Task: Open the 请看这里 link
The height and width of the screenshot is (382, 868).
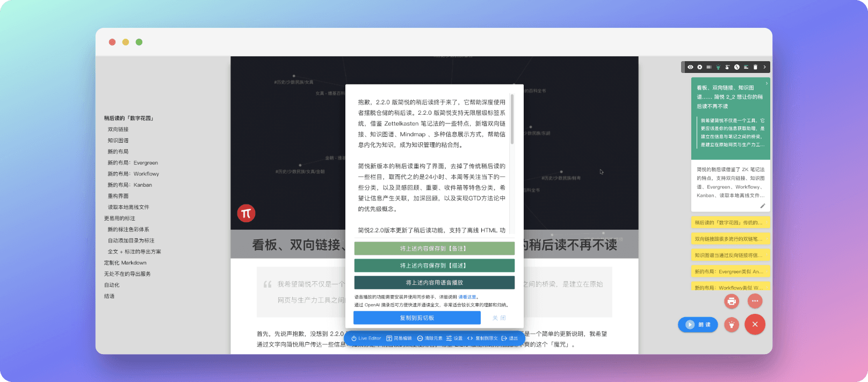Action: [467, 297]
